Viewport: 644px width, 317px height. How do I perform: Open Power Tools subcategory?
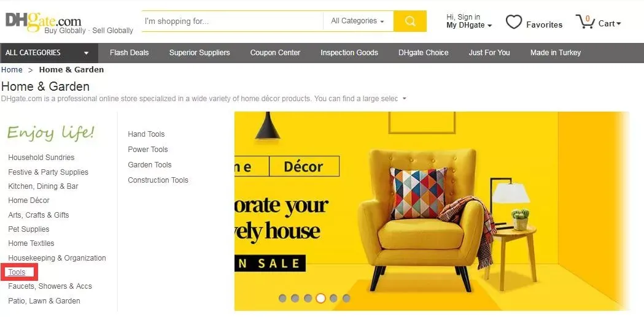148,149
